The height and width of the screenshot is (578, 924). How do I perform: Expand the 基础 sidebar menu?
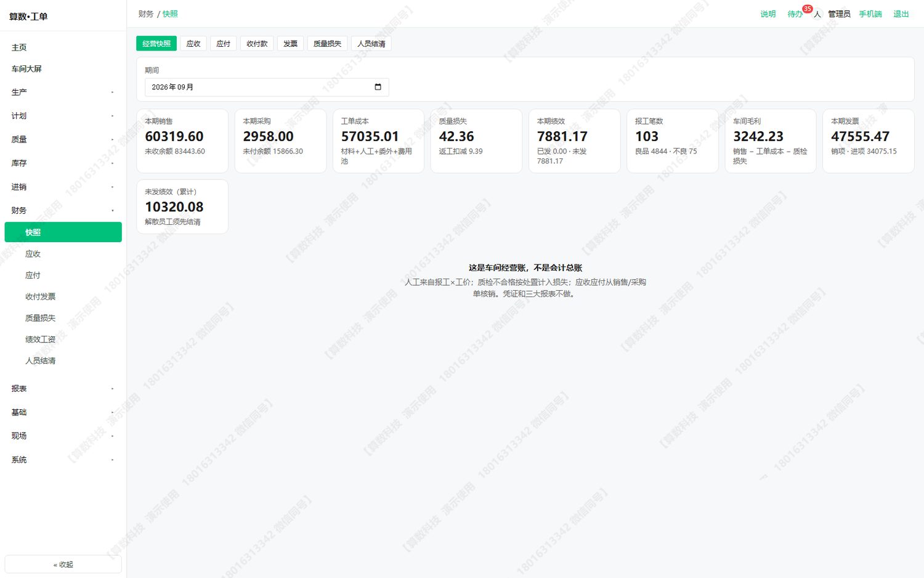coord(63,412)
